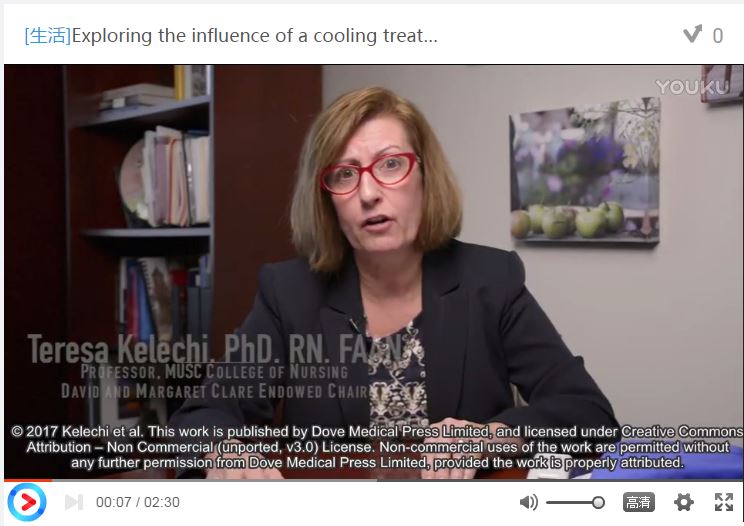Click the played red progress segment

tap(28, 480)
